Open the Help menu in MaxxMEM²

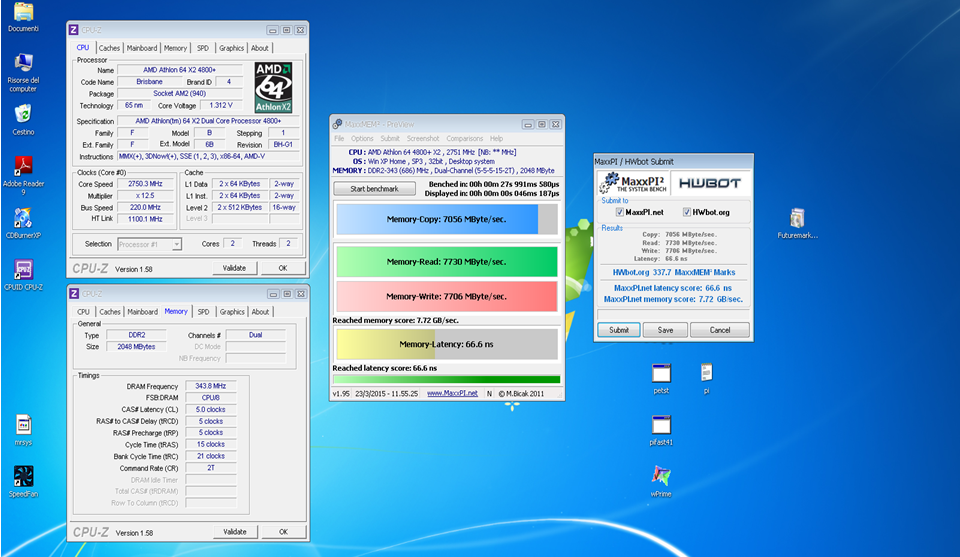click(497, 138)
